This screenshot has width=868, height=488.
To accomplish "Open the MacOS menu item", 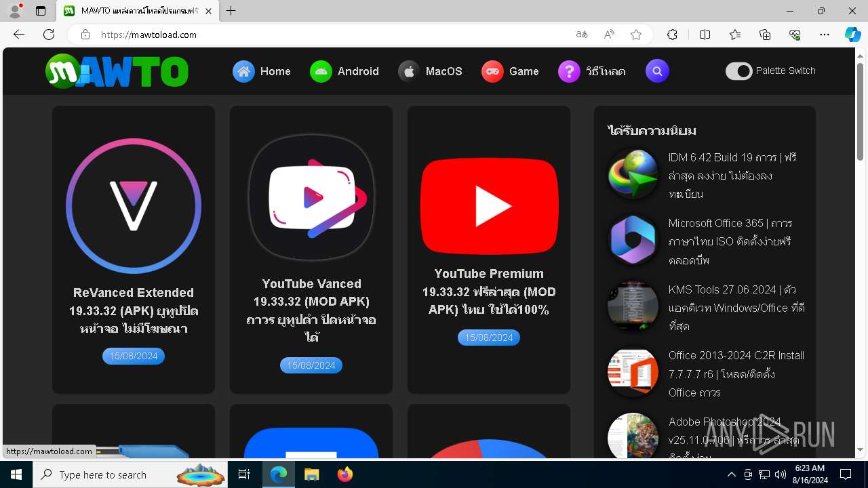I will pyautogui.click(x=444, y=71).
